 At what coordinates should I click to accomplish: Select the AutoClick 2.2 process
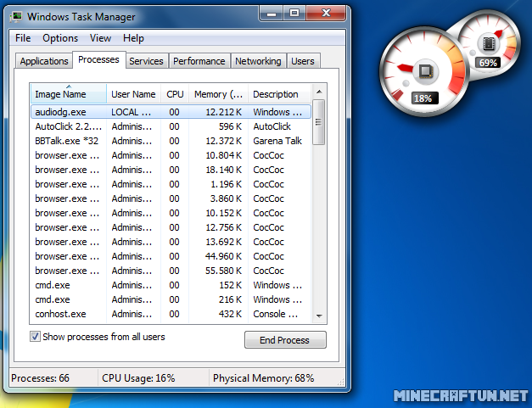(x=171, y=126)
